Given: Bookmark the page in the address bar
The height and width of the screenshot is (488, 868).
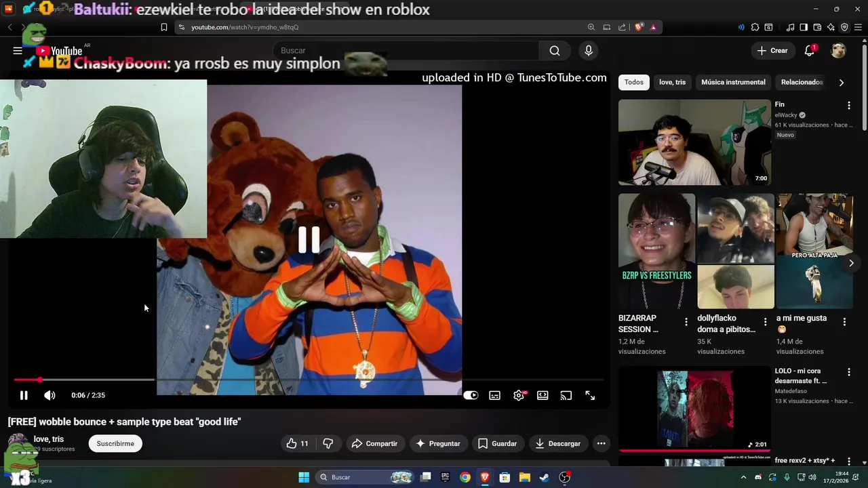Looking at the screenshot, I should point(164,27).
